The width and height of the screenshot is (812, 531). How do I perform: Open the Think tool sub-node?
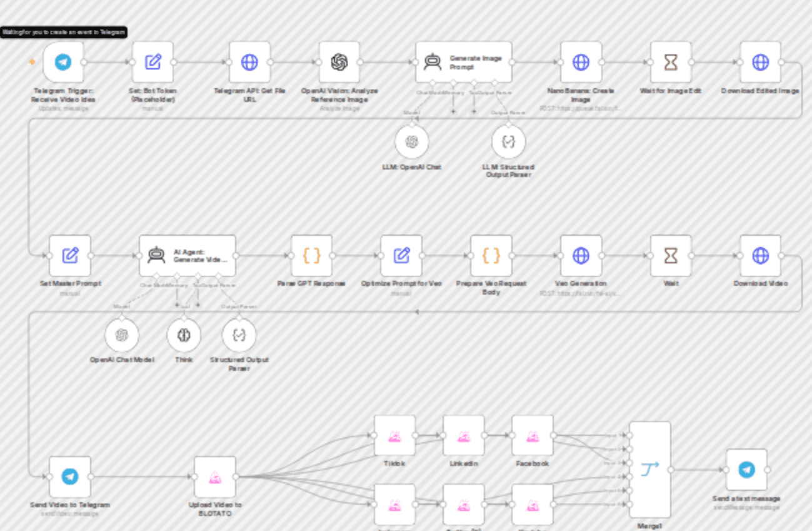184,335
